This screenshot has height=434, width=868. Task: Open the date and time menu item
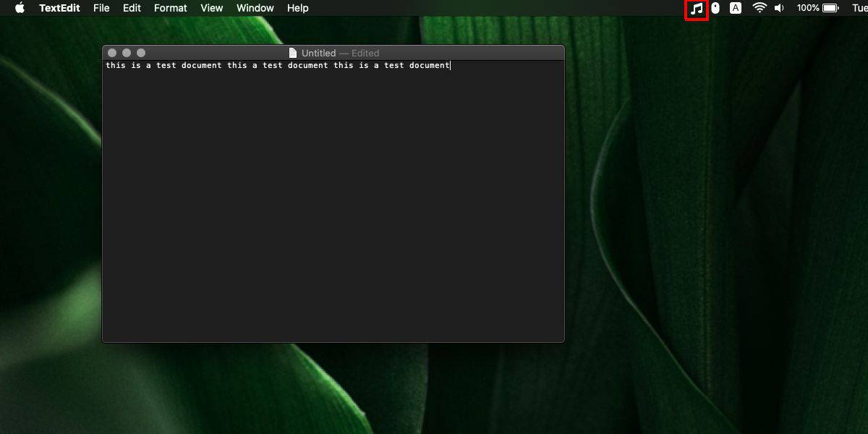pos(859,8)
